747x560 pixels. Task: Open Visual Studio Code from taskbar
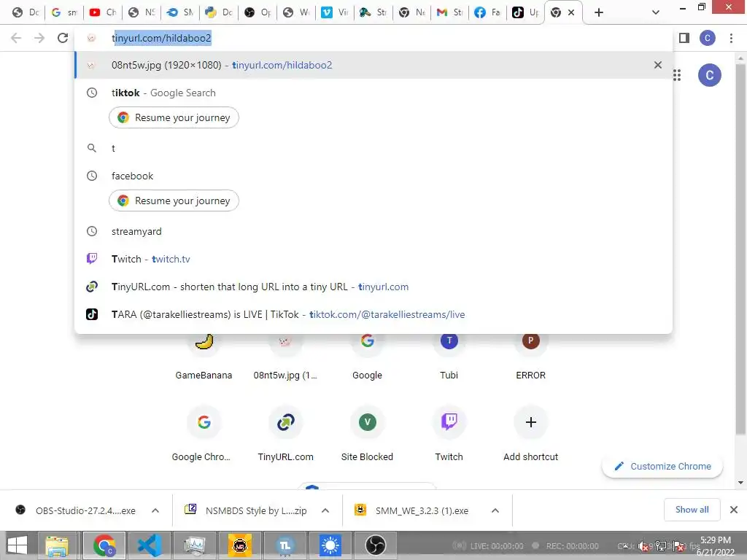149,545
